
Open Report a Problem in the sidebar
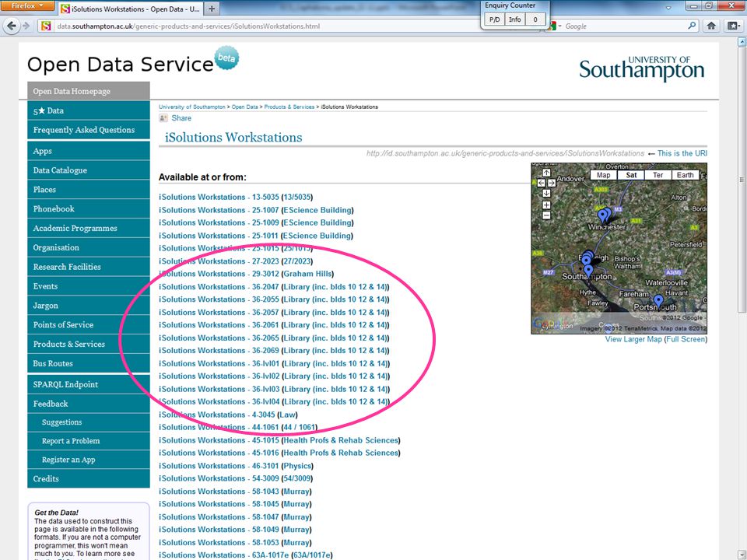89,441
